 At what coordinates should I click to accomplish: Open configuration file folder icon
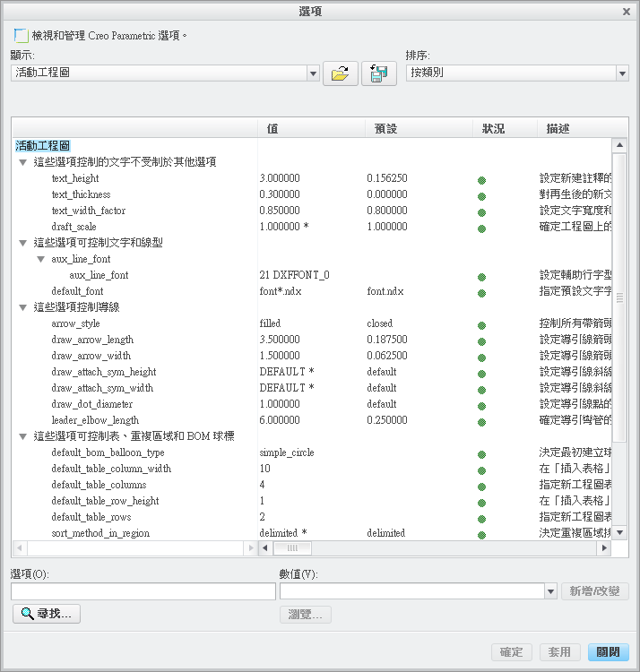click(x=341, y=73)
